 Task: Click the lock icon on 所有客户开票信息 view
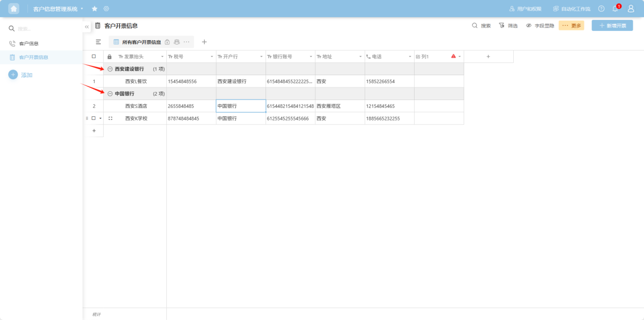click(167, 42)
